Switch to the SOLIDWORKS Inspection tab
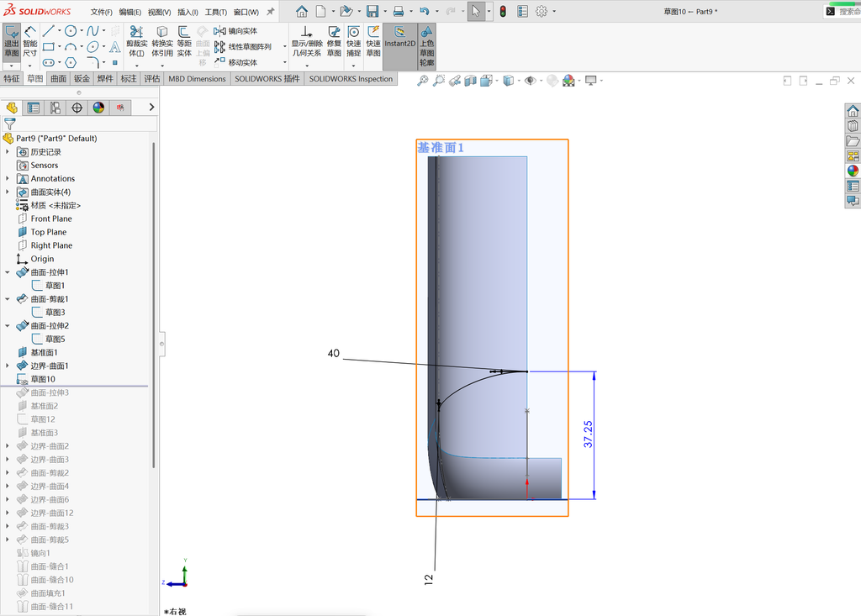The image size is (861, 616). (351, 78)
